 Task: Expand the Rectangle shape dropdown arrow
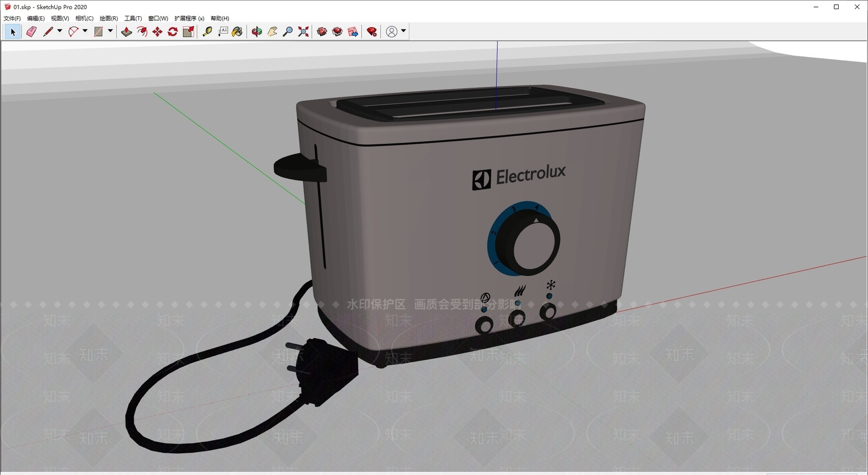pos(110,31)
